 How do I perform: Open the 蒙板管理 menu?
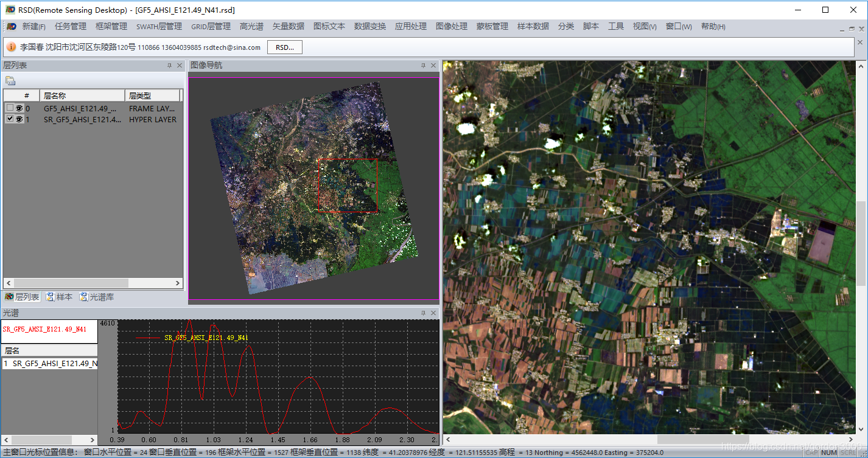pyautogui.click(x=492, y=27)
